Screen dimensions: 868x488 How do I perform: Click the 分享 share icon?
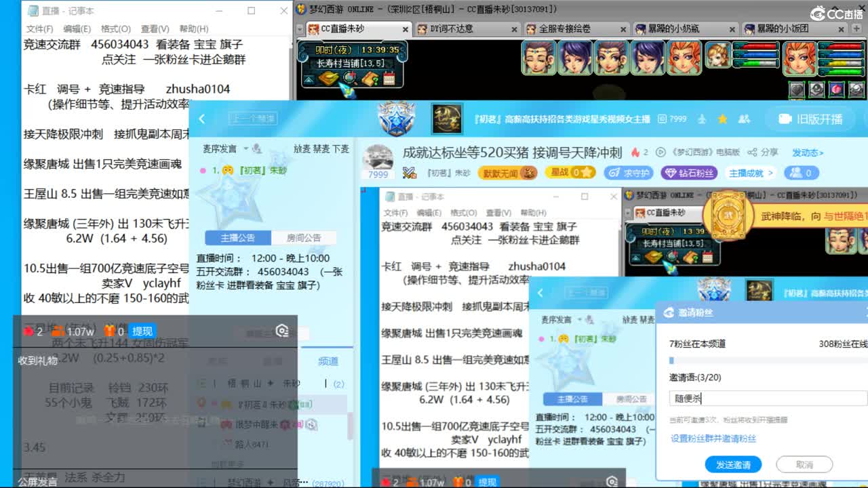pyautogui.click(x=763, y=152)
